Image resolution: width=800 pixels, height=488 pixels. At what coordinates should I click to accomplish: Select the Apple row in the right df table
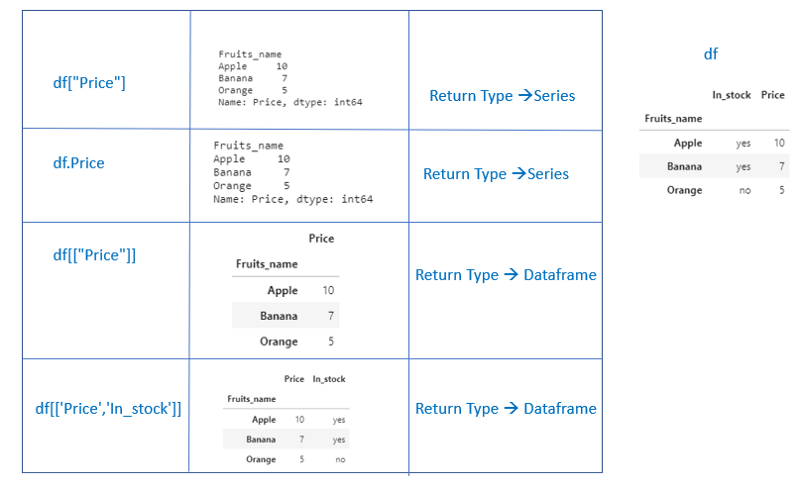click(x=712, y=143)
